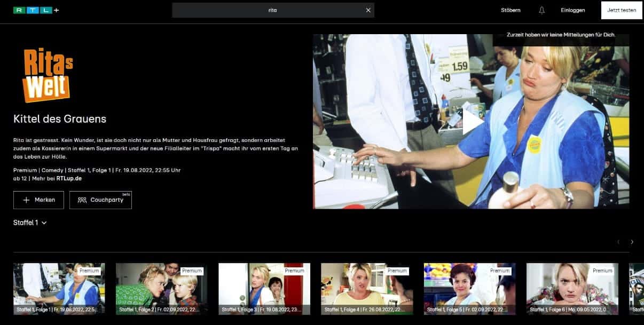Open the Staffel 1, Folge 3 thumbnail

coord(264,288)
